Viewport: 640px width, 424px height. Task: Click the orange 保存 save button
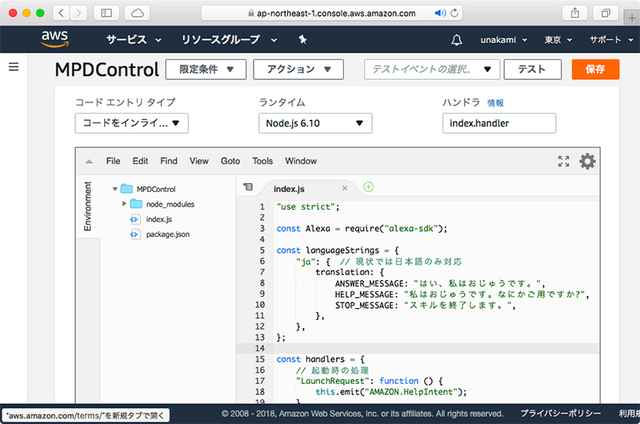[595, 70]
